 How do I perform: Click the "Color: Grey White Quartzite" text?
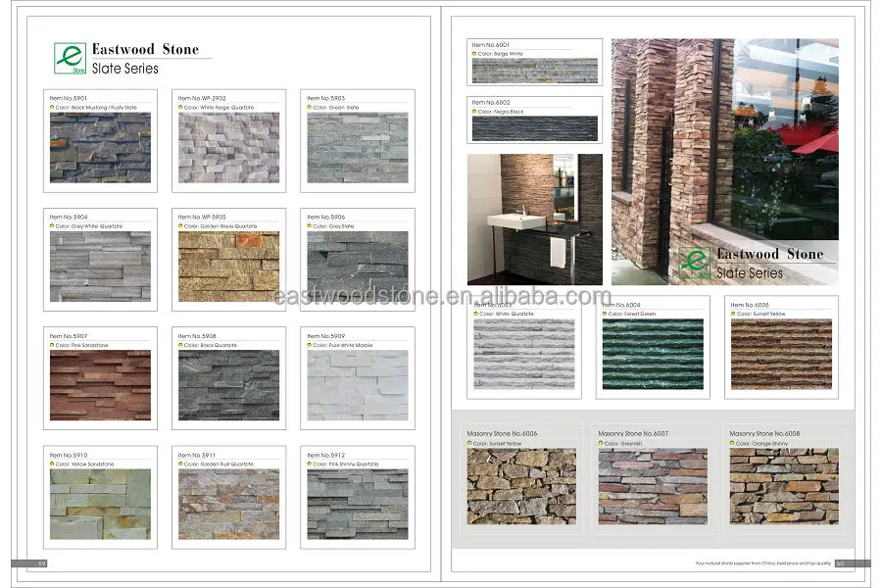click(89, 226)
